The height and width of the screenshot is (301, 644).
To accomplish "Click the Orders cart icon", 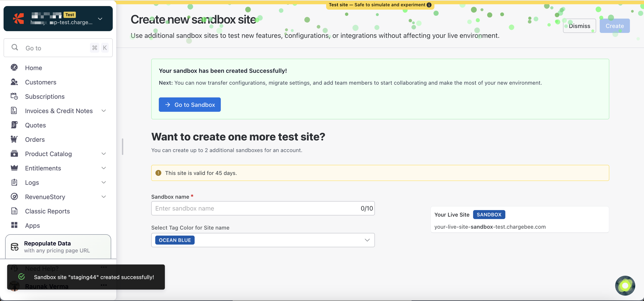I will [14, 139].
